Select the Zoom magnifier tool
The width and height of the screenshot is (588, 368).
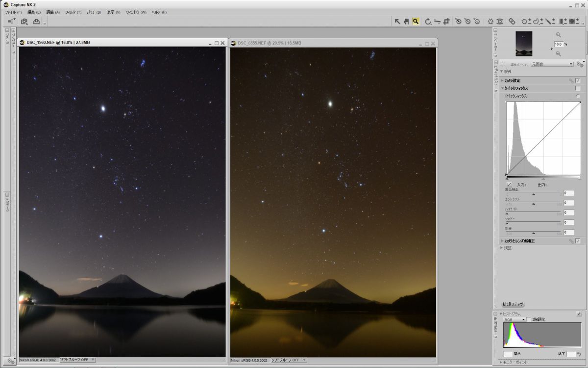tap(416, 21)
